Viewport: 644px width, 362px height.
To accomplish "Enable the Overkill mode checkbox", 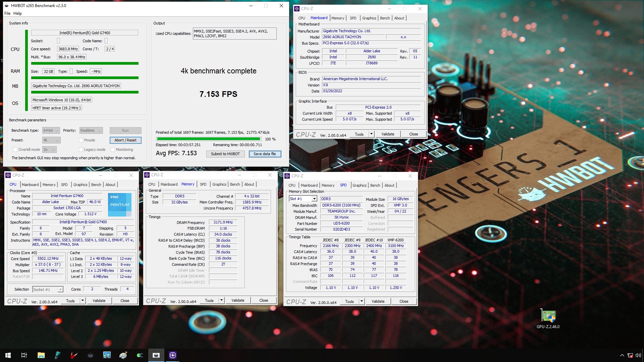I will click(15, 149).
